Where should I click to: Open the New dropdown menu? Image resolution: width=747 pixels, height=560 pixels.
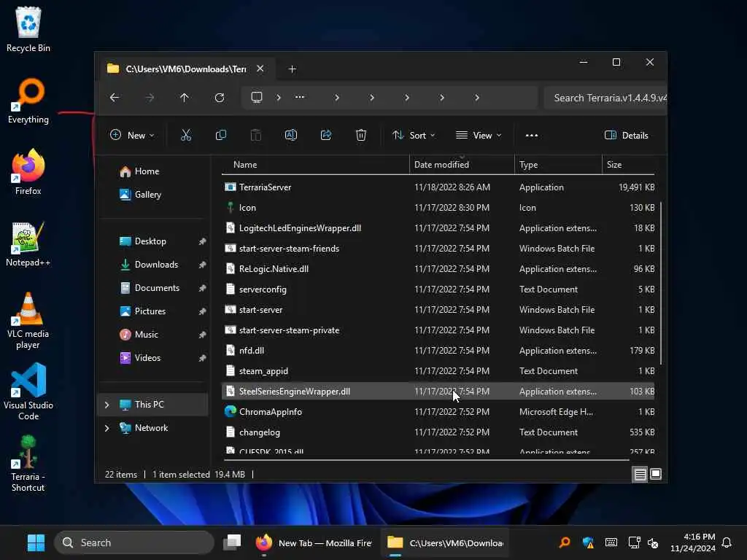click(x=132, y=135)
